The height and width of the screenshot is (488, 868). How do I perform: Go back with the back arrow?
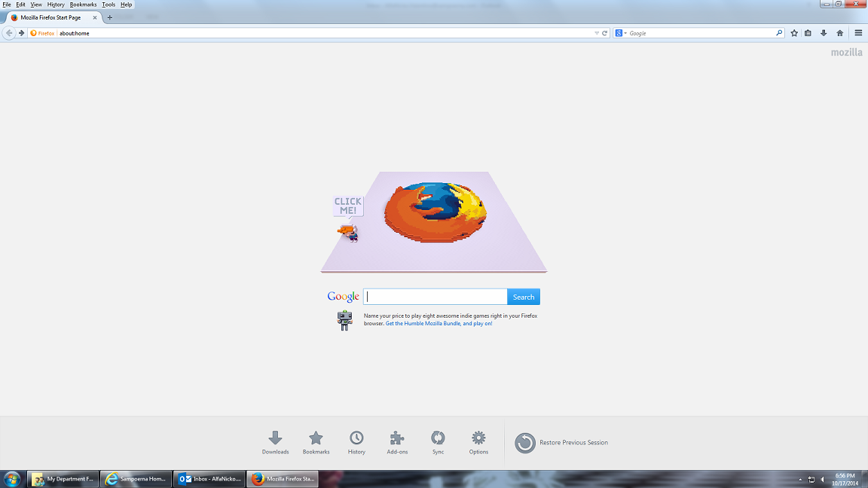tap(9, 33)
